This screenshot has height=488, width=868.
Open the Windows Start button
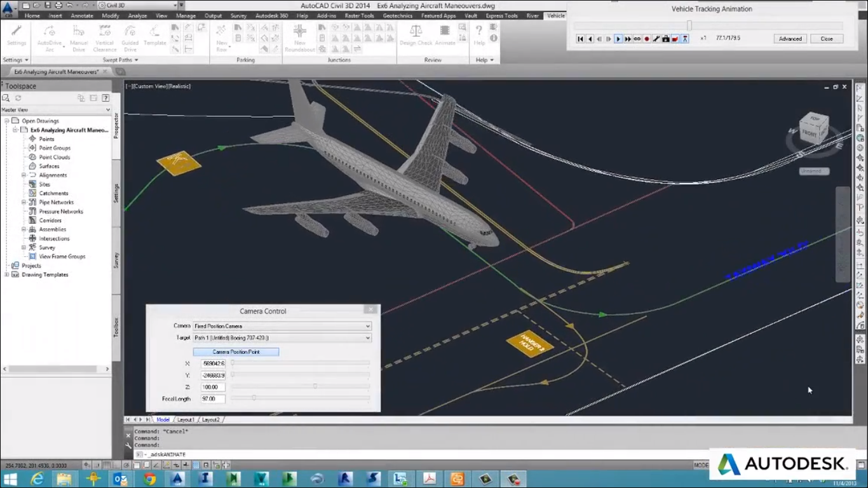click(x=10, y=478)
